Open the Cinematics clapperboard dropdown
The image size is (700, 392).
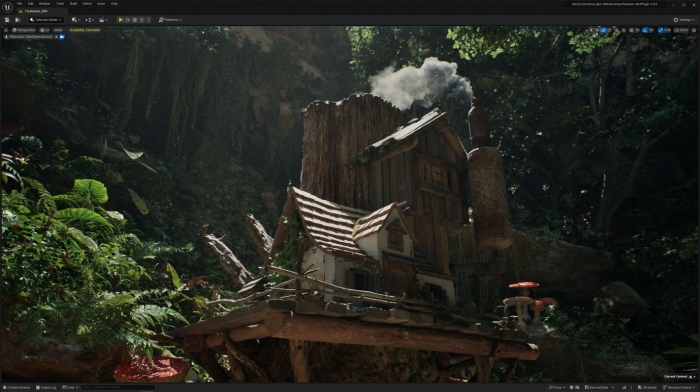104,20
